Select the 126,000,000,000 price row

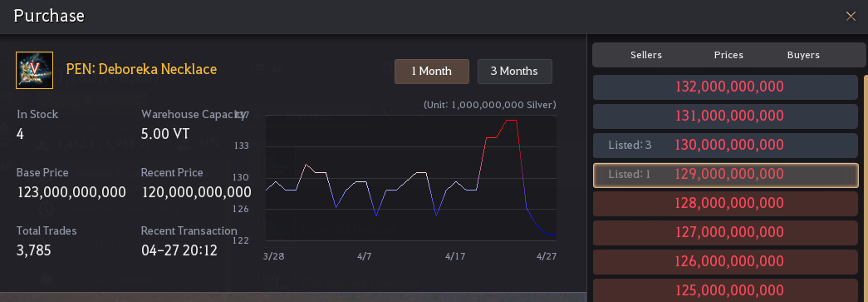[x=725, y=261]
